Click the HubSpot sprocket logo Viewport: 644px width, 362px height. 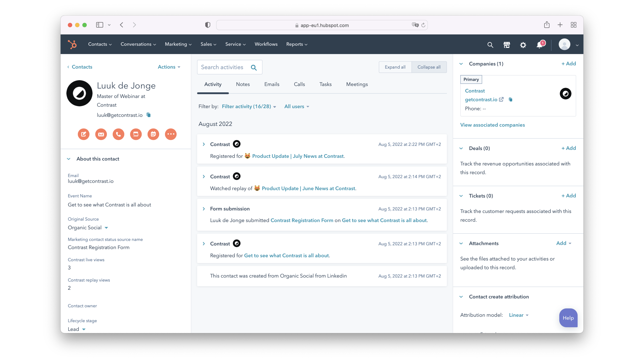click(x=72, y=44)
